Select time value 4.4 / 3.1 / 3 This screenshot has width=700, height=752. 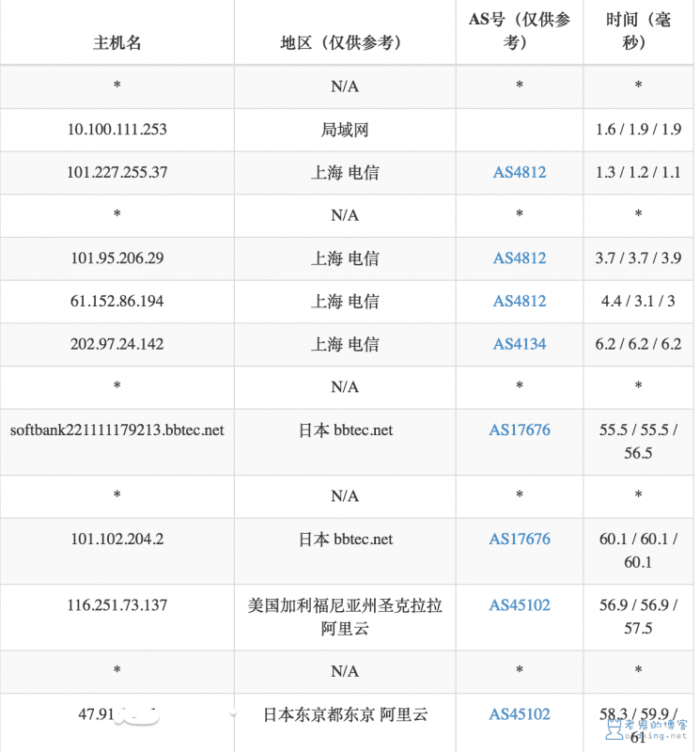638,301
